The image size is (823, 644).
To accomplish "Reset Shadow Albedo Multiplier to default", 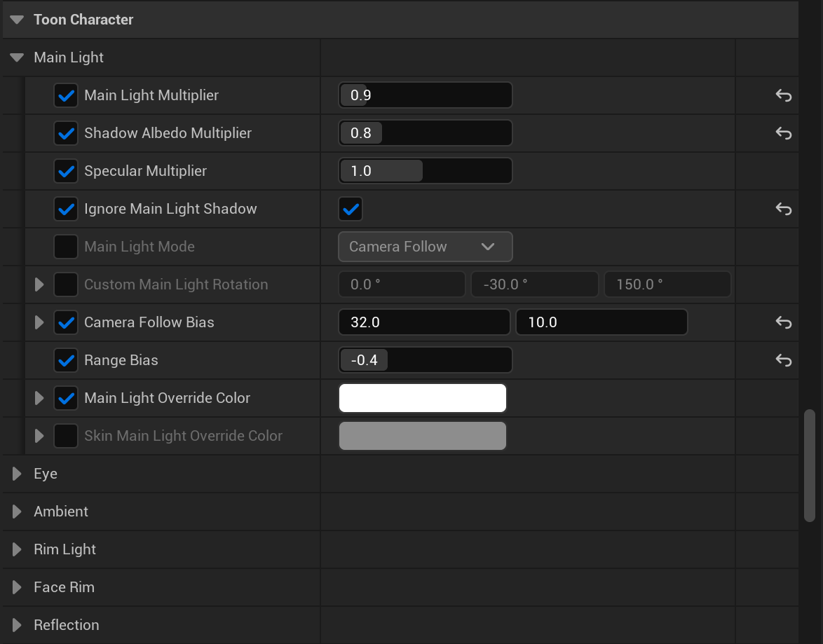I will 783,133.
